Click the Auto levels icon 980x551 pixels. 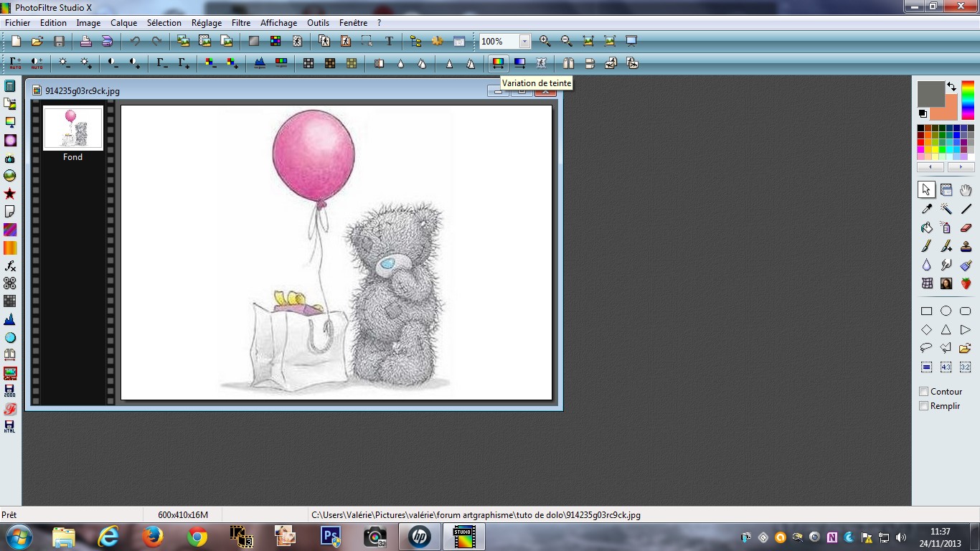coord(15,63)
